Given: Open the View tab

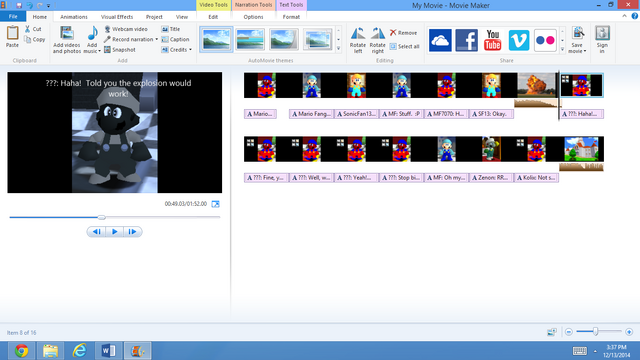Looking at the screenshot, I should tap(182, 17).
